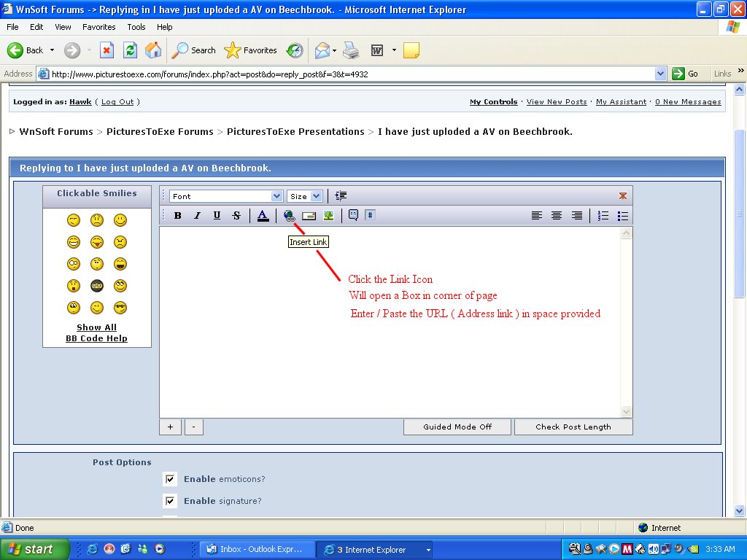
Task: Insert a quote with the speech bubble icon
Action: [353, 215]
